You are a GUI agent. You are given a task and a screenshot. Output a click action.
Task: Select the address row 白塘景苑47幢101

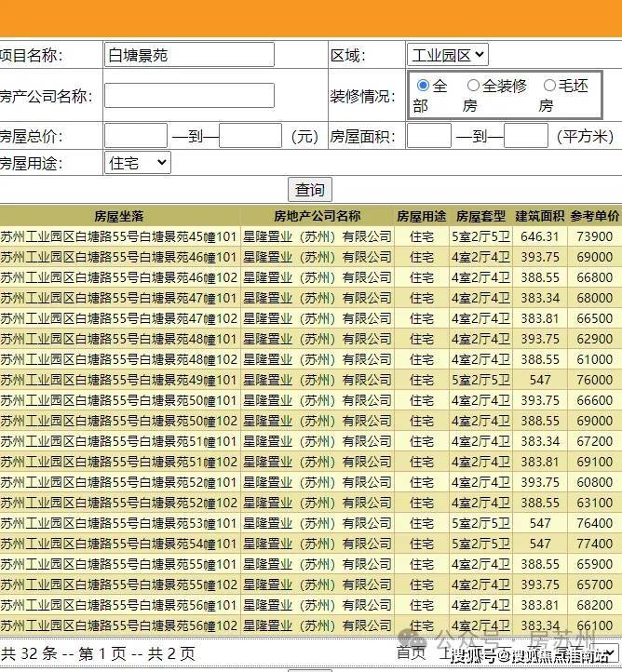119,298
